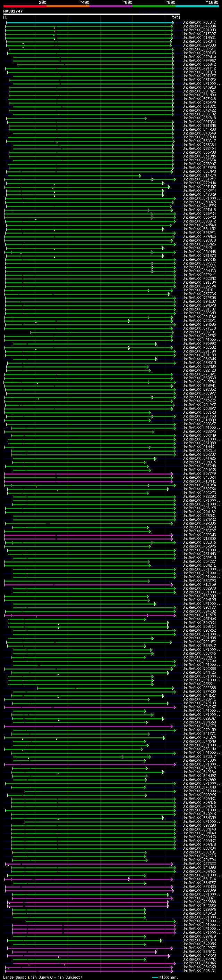Viewport: 222px width, 980px height.
Task: Open hit UniRef100_A7PW40
Action: (199, 57)
